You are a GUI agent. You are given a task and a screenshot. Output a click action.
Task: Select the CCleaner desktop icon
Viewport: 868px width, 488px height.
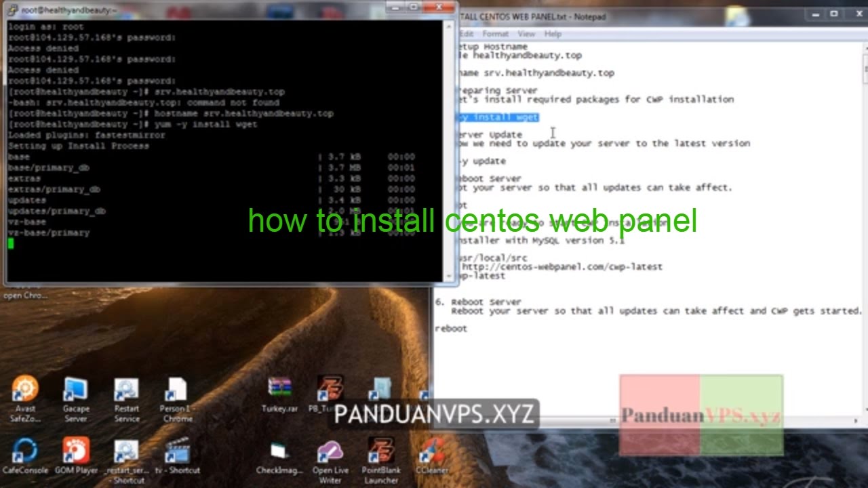(433, 455)
